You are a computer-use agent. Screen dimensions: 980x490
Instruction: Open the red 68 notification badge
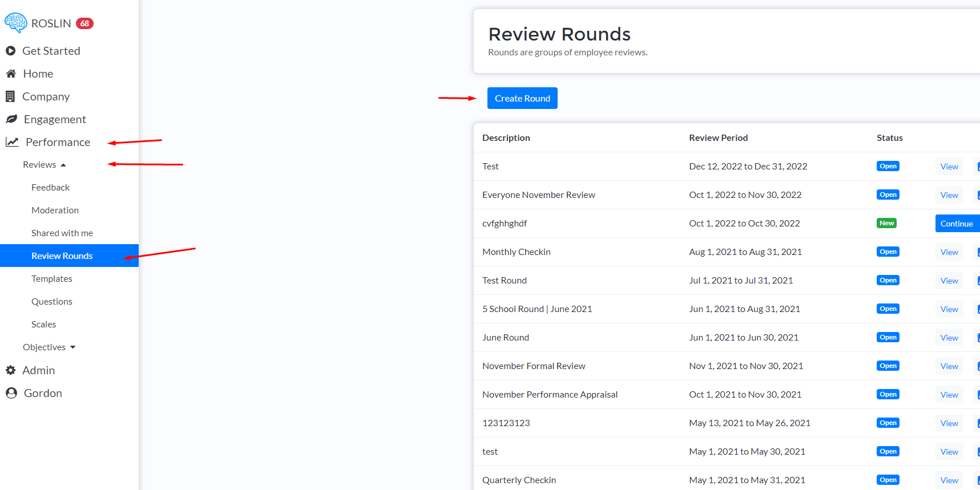pyautogui.click(x=84, y=23)
